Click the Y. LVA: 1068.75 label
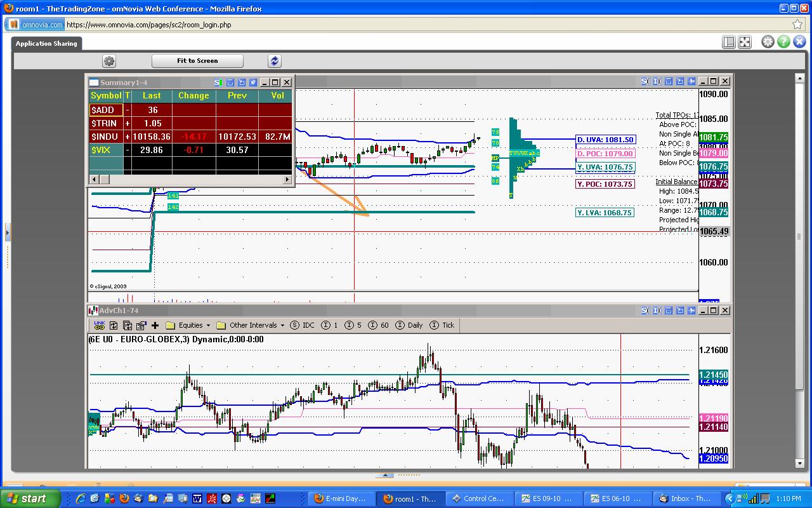This screenshot has width=812, height=508. point(605,213)
